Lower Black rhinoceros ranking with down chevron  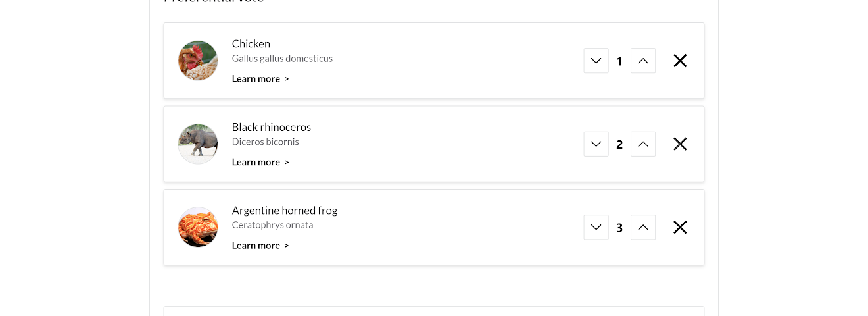[596, 144]
